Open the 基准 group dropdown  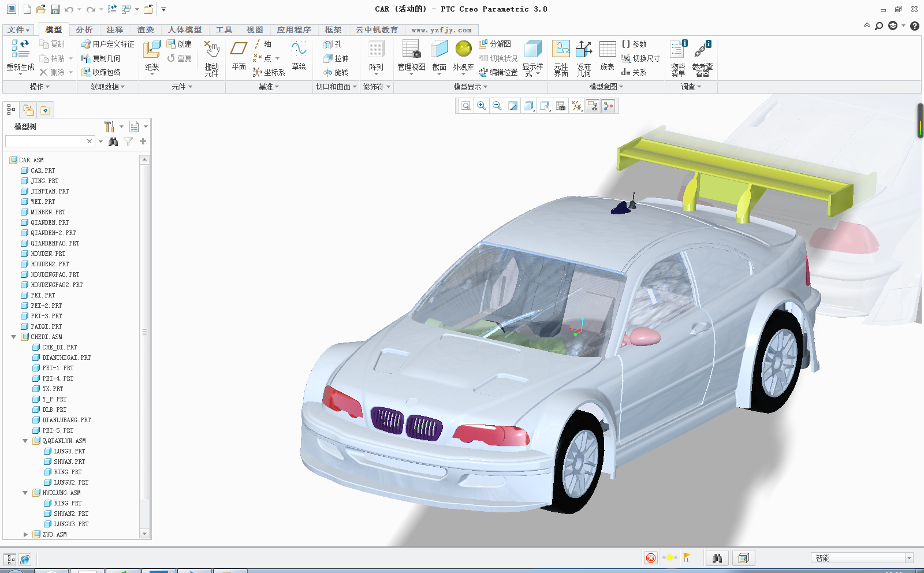tap(269, 87)
